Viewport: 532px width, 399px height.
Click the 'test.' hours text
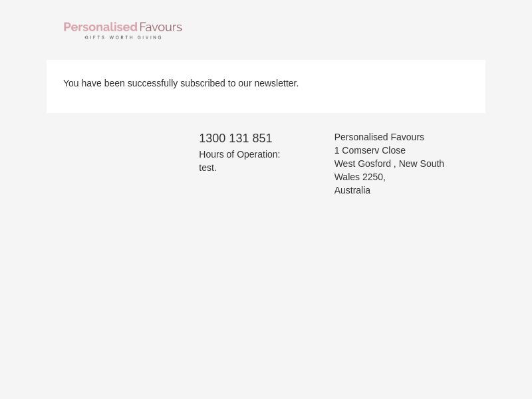207,168
